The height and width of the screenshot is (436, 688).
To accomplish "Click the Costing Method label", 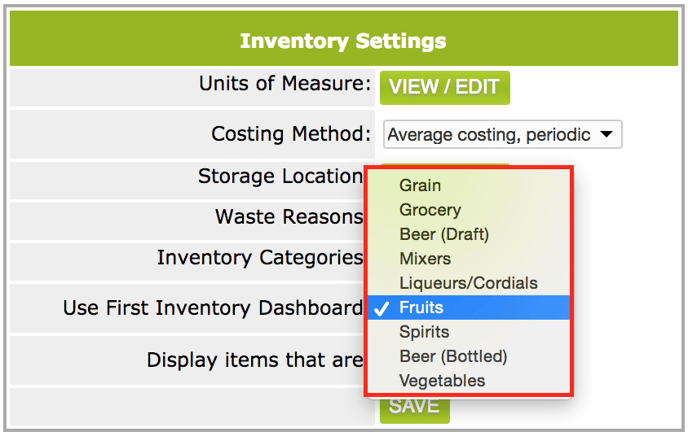I will pos(291,134).
